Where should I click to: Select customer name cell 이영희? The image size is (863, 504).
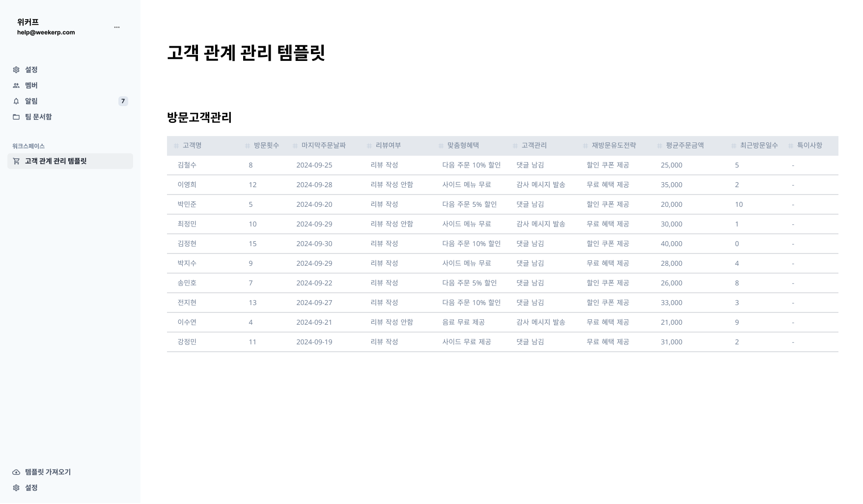click(187, 185)
